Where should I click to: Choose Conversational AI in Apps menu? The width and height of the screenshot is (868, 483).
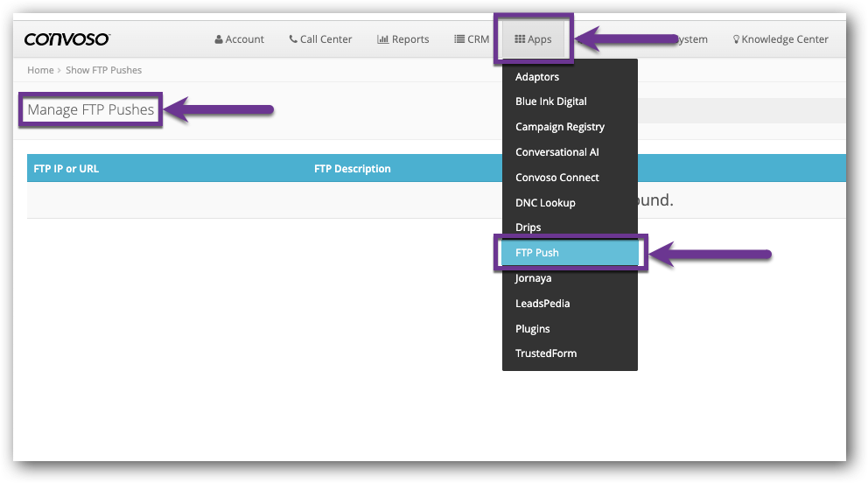pos(570,152)
